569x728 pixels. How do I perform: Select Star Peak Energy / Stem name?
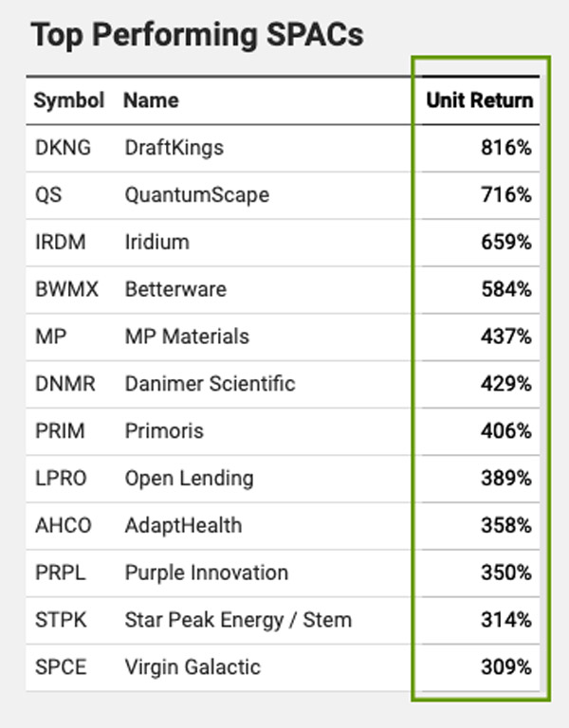pos(238,620)
